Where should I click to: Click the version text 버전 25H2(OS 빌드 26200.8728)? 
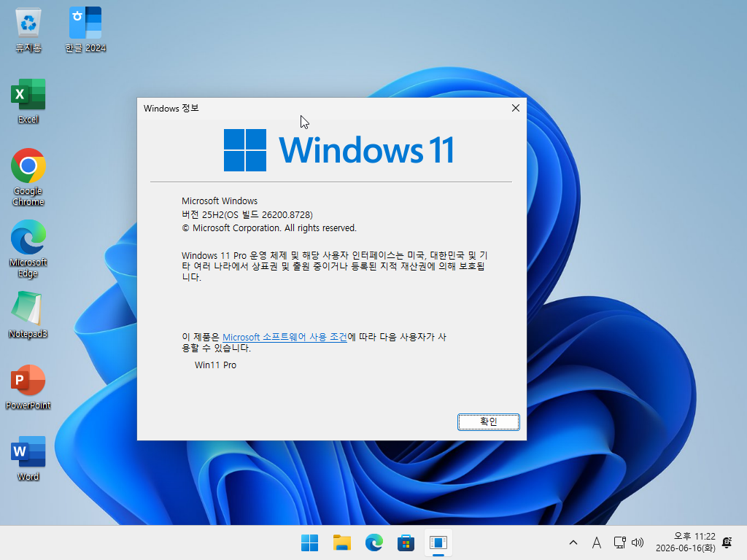247,215
